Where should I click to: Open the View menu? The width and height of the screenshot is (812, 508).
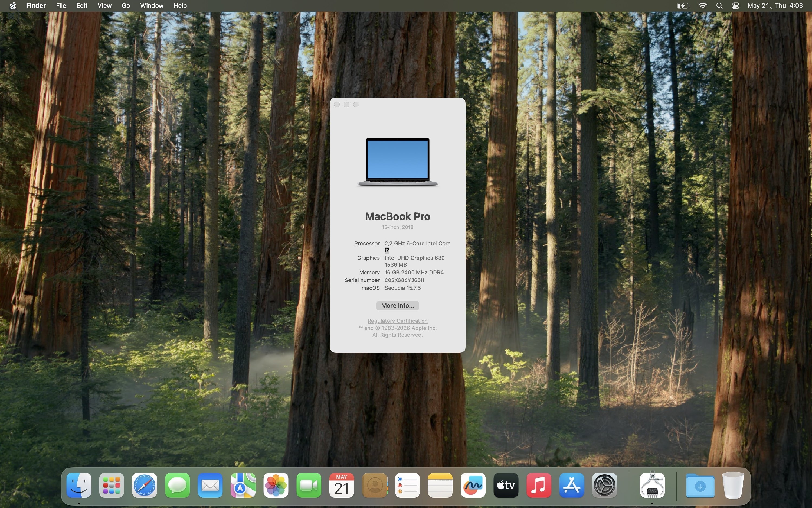point(104,6)
